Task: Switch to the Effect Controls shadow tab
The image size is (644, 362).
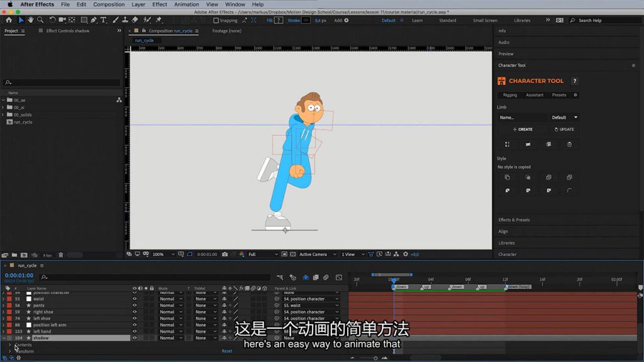Action: coord(67,31)
